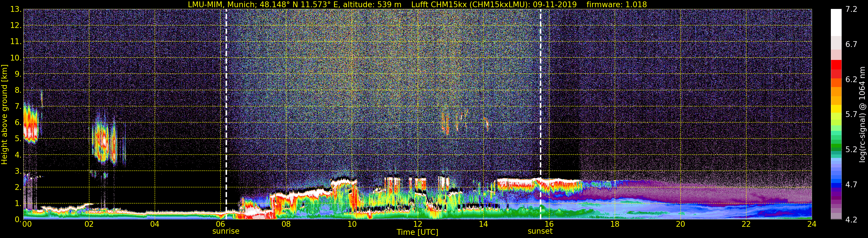Click height axis tick label '1.'

pos(18,203)
